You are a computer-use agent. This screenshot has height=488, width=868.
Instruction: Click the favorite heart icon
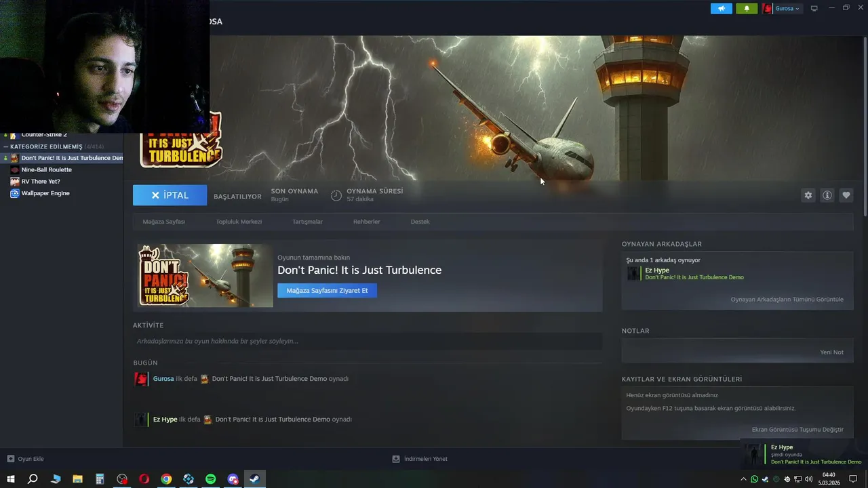tap(846, 195)
